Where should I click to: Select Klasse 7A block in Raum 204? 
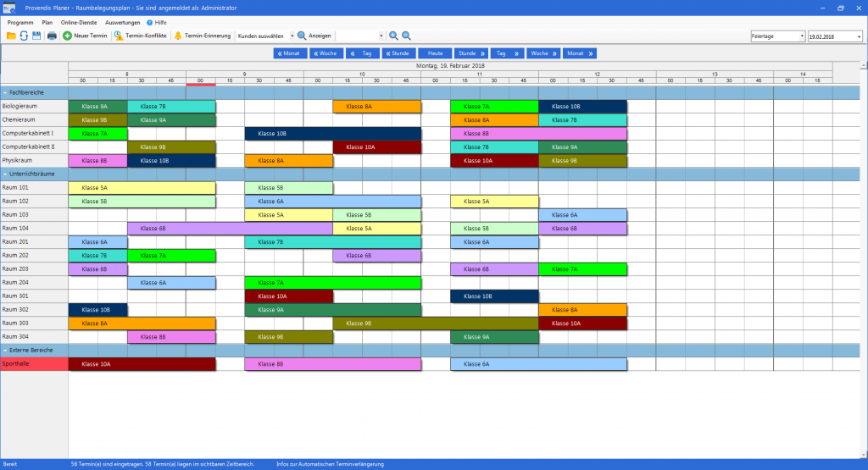tap(332, 283)
